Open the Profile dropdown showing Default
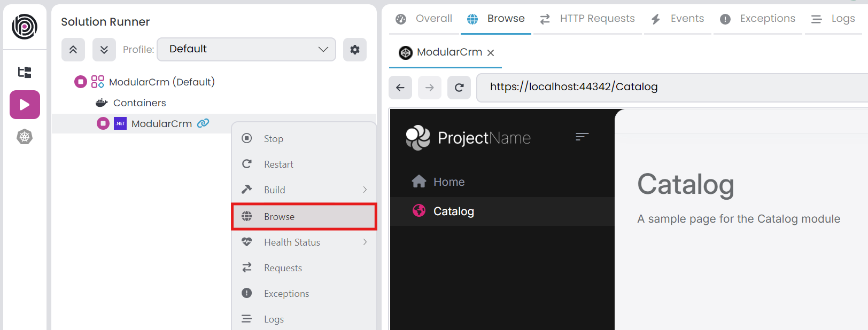Screen dimensions: 868x330 click(246, 49)
